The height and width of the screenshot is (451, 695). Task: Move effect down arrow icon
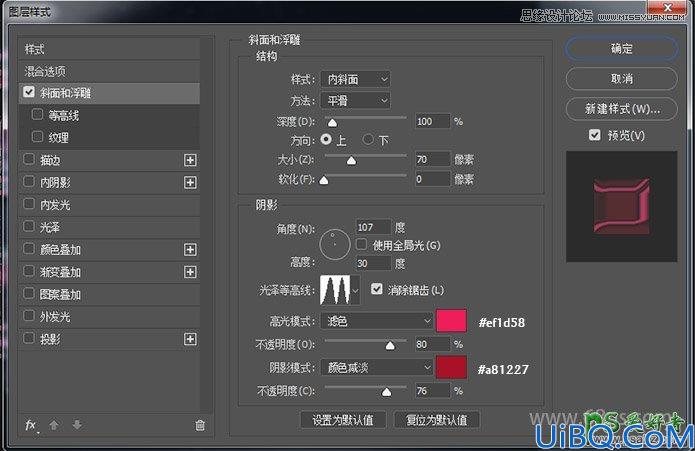(77, 425)
